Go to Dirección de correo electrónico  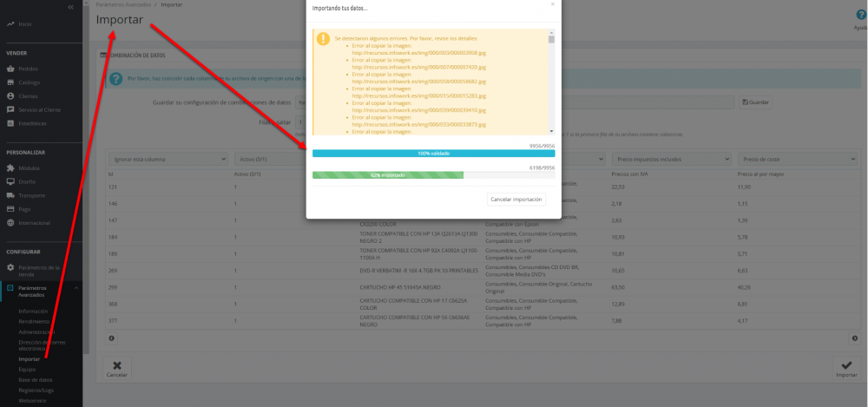point(42,345)
